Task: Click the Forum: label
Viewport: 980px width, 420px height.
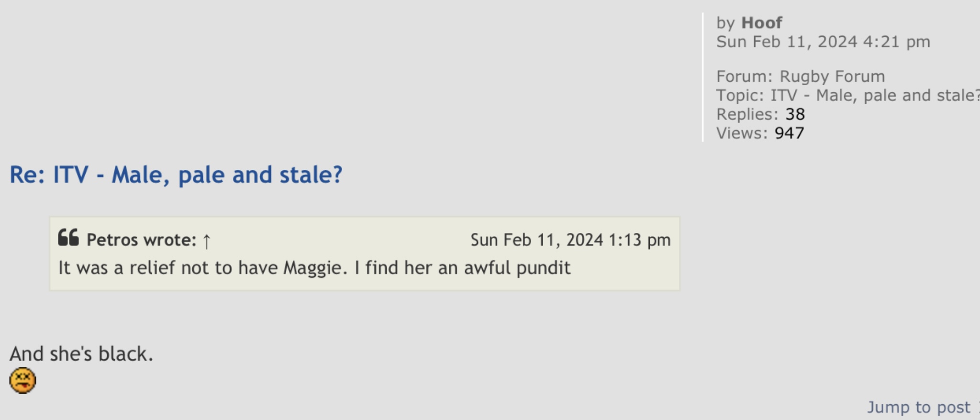Action: click(x=744, y=76)
